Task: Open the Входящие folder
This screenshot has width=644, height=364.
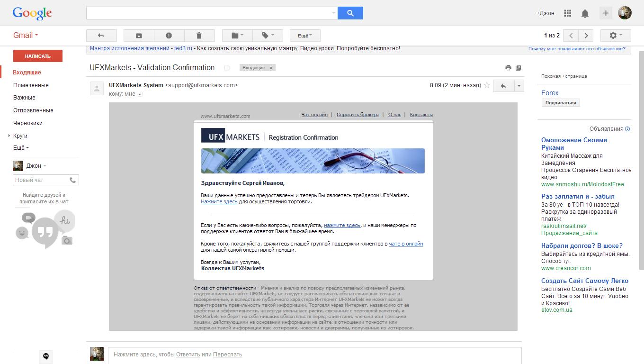Action: click(27, 73)
